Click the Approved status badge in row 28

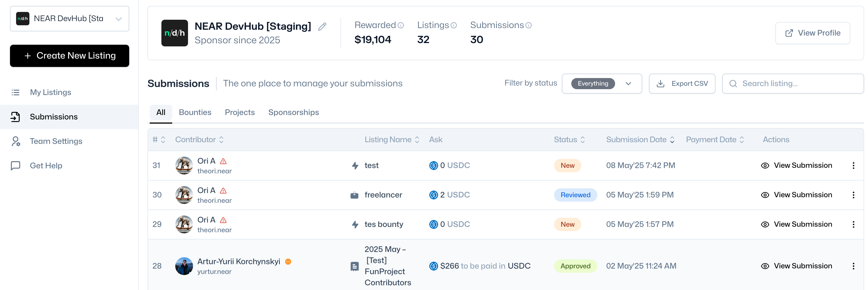pos(575,266)
